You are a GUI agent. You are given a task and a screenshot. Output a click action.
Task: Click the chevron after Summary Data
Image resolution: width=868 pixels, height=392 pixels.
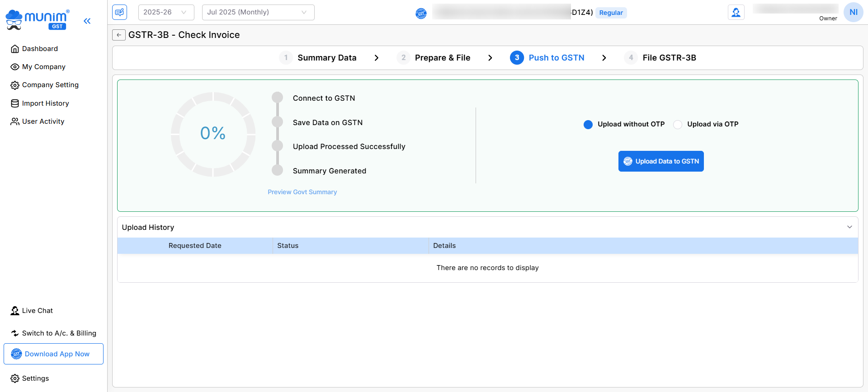point(377,58)
